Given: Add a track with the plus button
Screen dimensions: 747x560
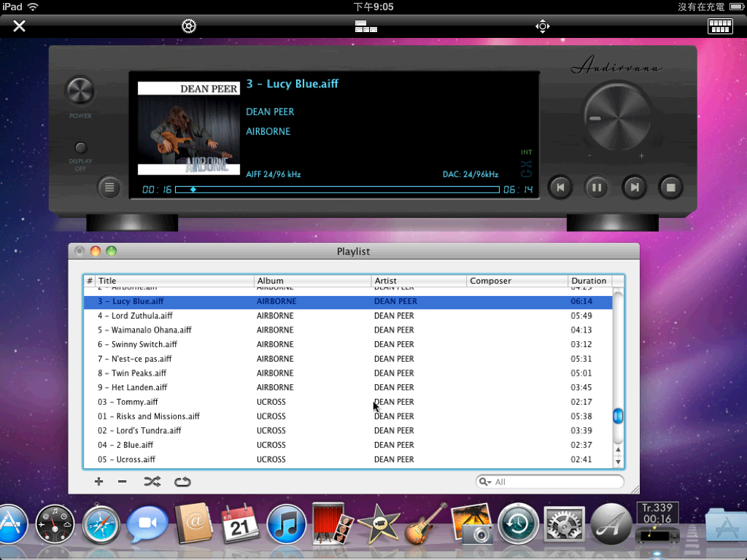Looking at the screenshot, I should [x=98, y=481].
